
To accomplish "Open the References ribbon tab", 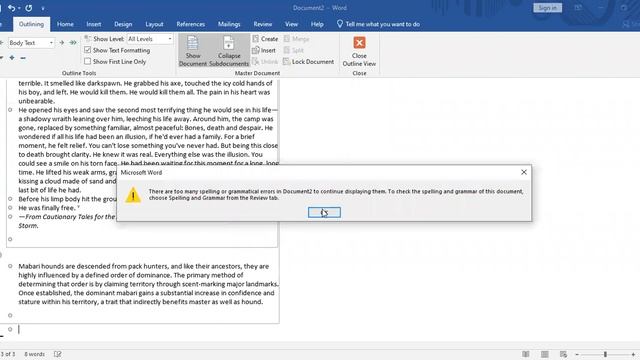I will [191, 24].
